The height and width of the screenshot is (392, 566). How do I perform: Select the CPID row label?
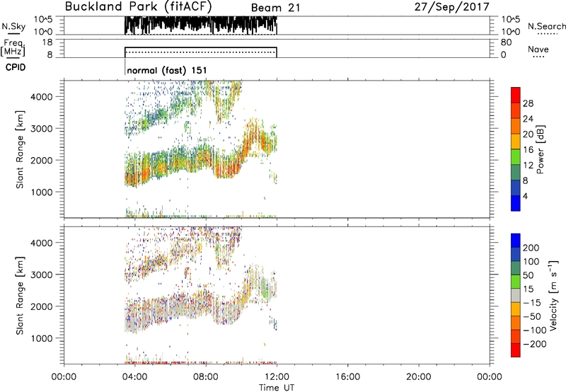point(16,67)
